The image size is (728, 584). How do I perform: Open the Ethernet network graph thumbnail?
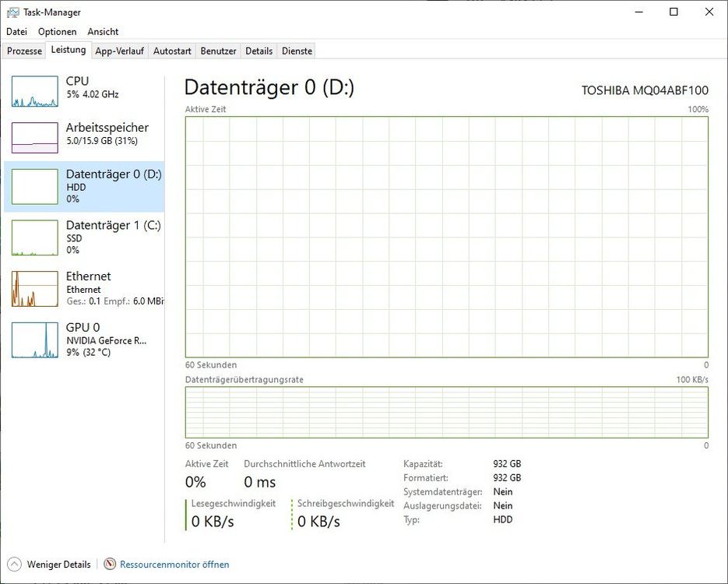[35, 289]
